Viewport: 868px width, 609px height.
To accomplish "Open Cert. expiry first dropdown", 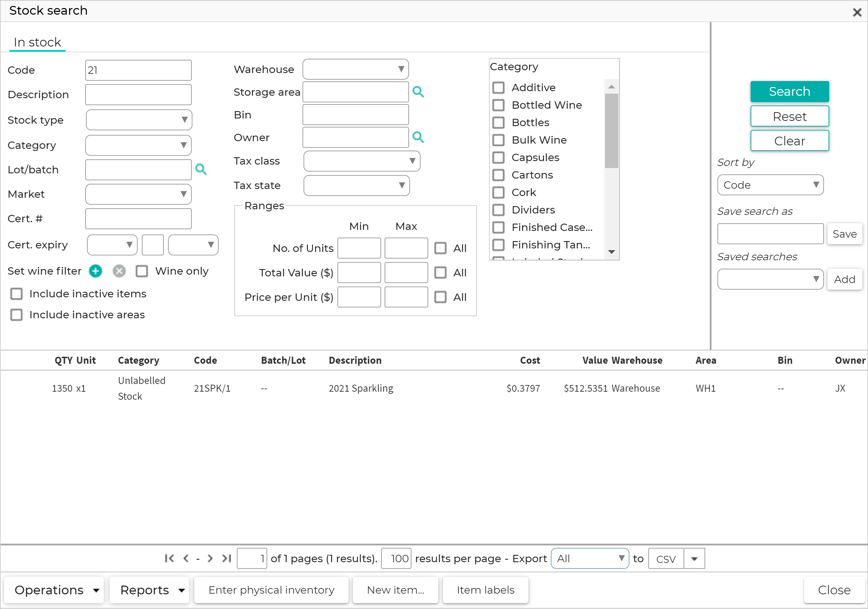I will click(112, 245).
